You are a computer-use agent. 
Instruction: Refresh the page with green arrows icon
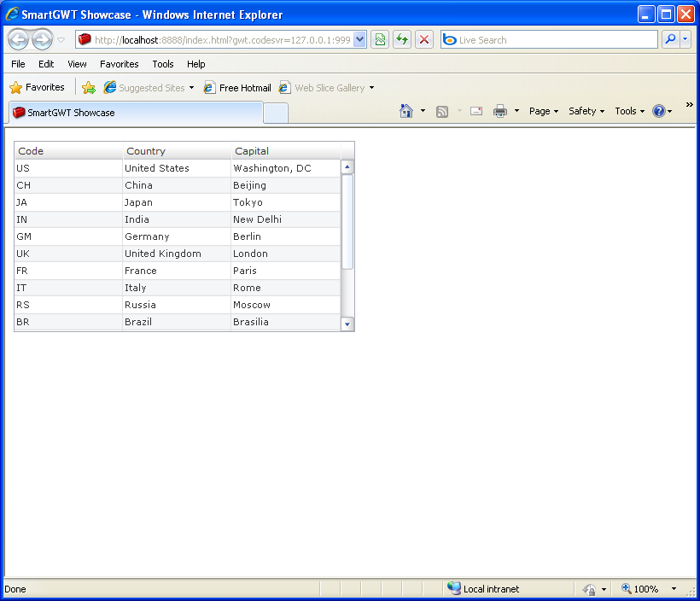point(402,40)
